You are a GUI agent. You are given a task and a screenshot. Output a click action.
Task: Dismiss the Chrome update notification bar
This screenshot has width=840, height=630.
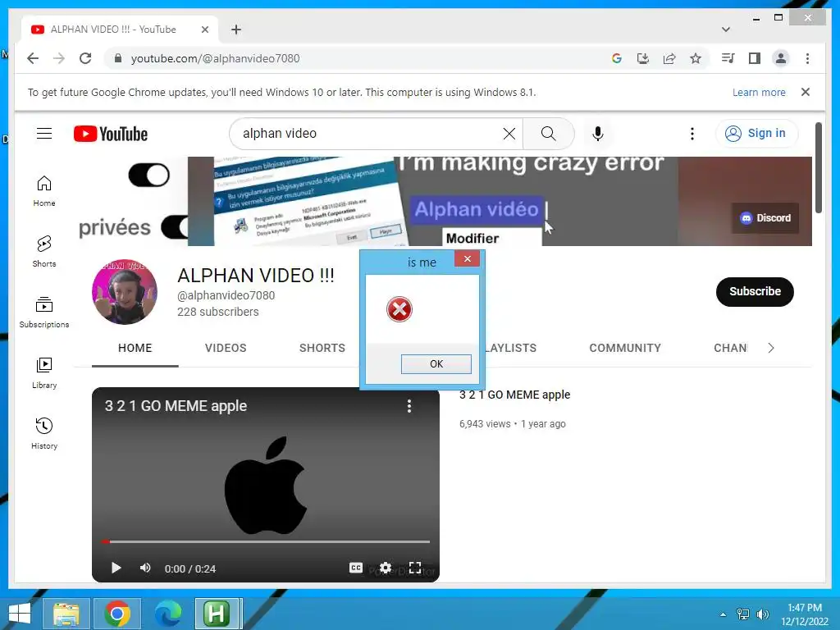[x=806, y=92]
